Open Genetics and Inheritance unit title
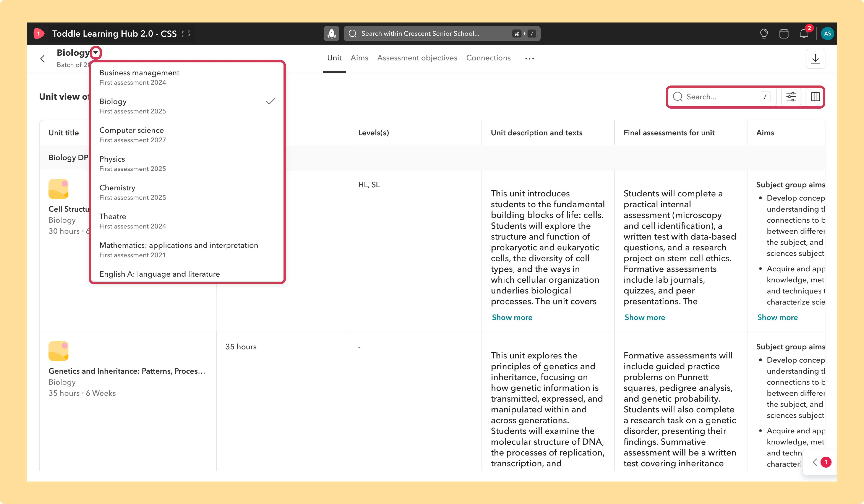The height and width of the screenshot is (504, 864). 127,371
